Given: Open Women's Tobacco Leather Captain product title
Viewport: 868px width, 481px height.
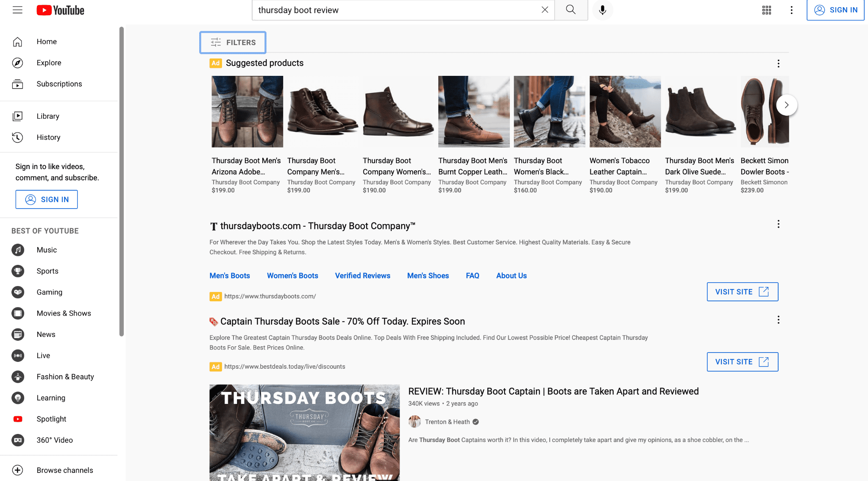Looking at the screenshot, I should (620, 166).
